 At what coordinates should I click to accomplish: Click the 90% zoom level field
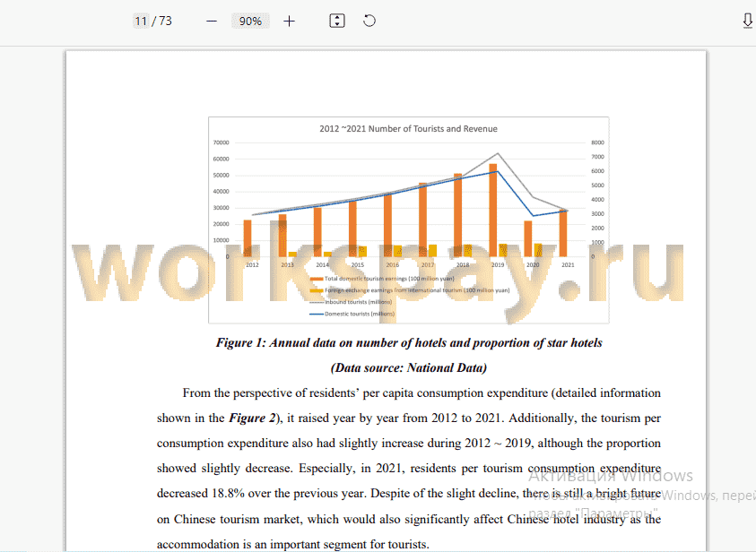point(250,22)
